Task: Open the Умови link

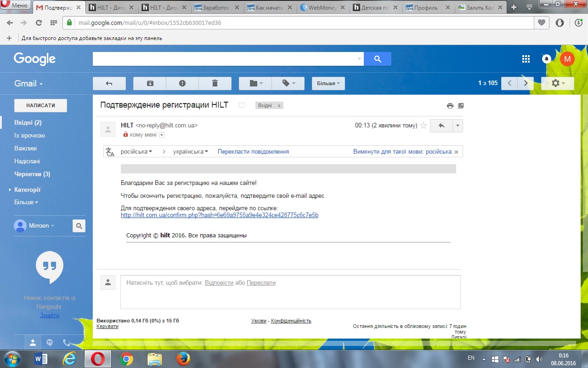Action: 259,321
